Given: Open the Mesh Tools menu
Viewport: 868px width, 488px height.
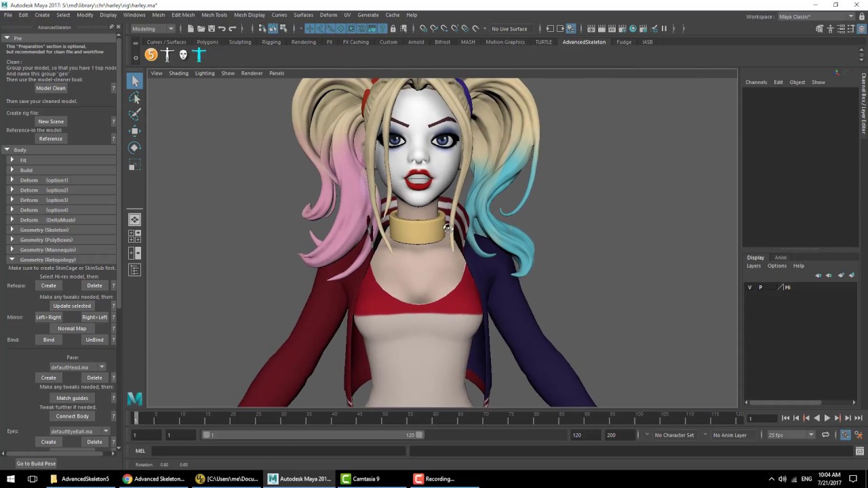Looking at the screenshot, I should tap(214, 15).
